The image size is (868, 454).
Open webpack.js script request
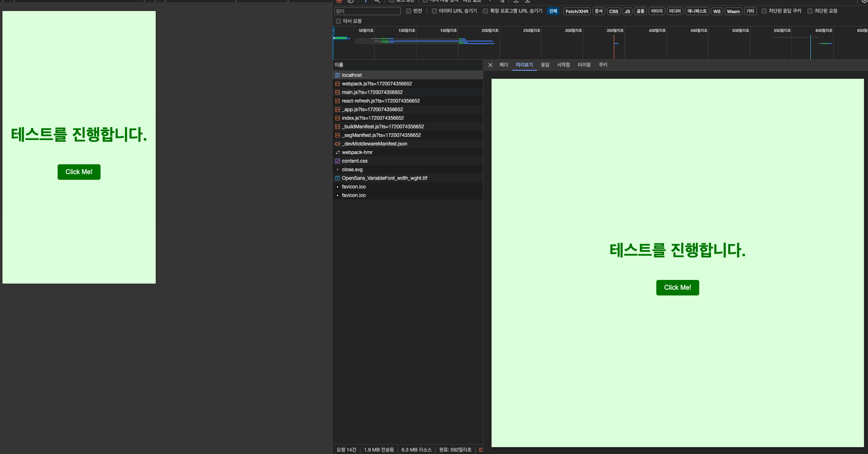tap(376, 84)
